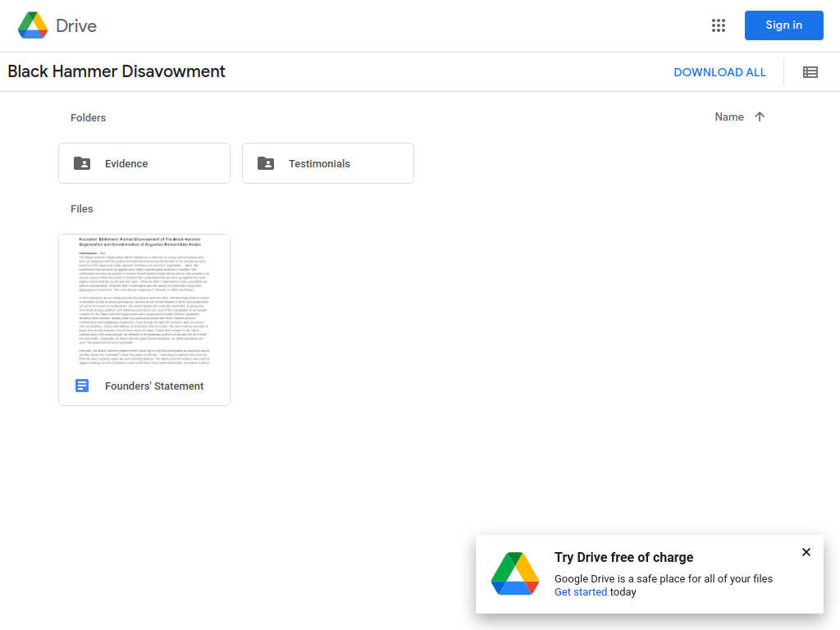Image resolution: width=840 pixels, height=630 pixels.
Task: Click the Try Drive free of charge heading
Action: [623, 557]
